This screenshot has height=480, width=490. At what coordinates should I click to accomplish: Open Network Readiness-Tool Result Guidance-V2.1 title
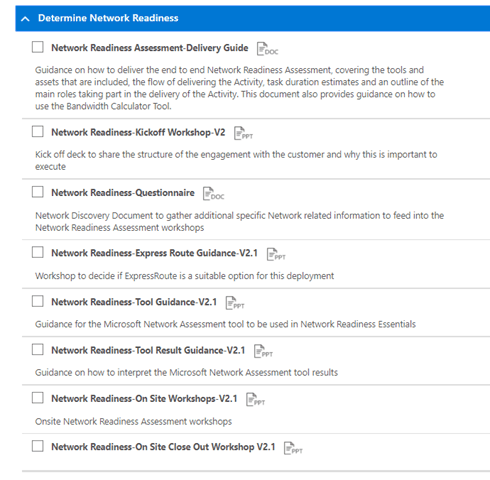click(148, 350)
